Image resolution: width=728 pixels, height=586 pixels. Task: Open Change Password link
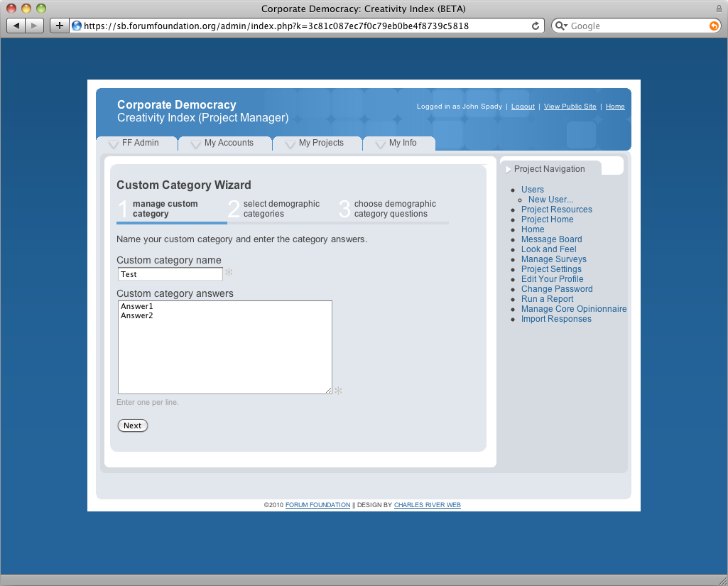[557, 289]
